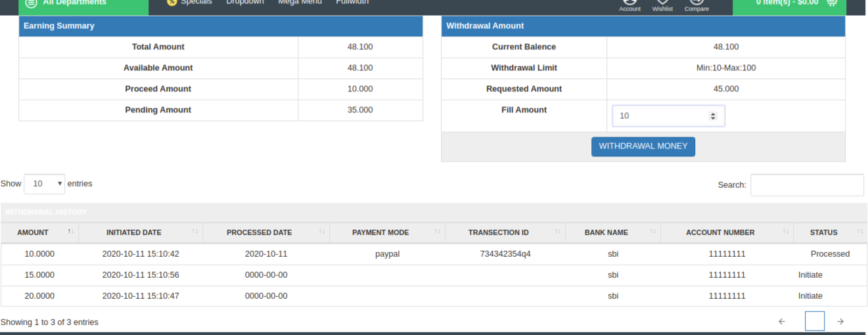The height and width of the screenshot is (335, 868).
Task: Click Initiate status in 15.0000 row
Action: pyautogui.click(x=810, y=275)
